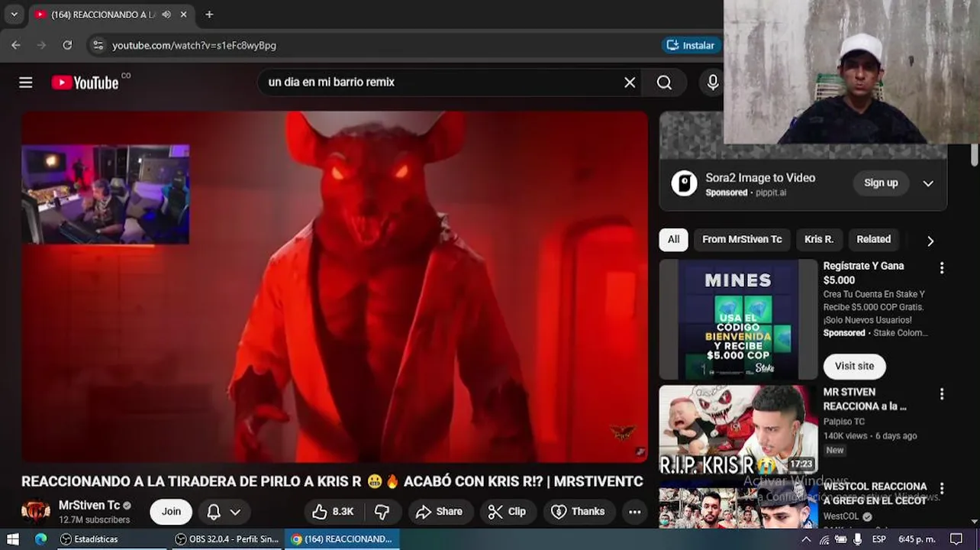Dislike the video with thumbs down
Screen dimensions: 980x550
click(x=382, y=512)
